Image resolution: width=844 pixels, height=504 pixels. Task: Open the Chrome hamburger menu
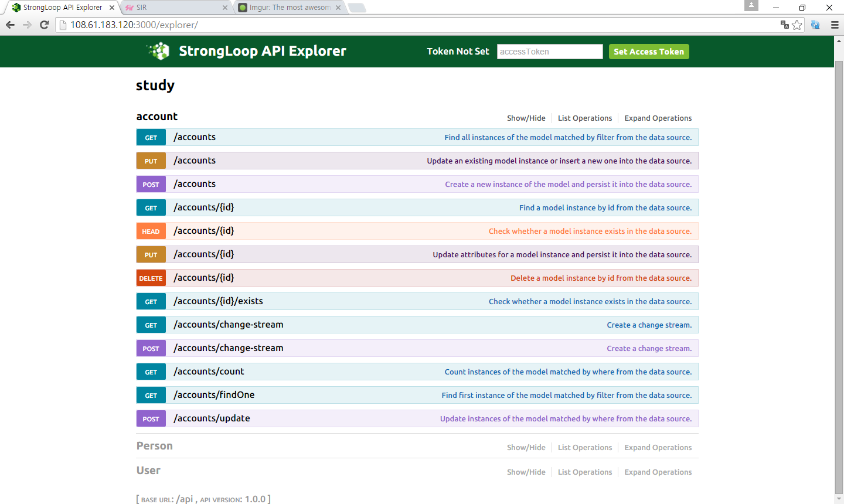[835, 25]
